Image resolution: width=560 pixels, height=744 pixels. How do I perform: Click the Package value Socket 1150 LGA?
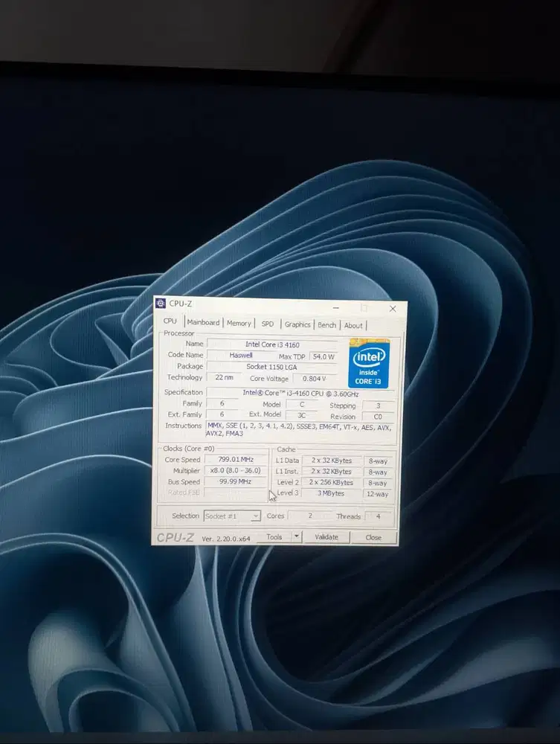271,367
